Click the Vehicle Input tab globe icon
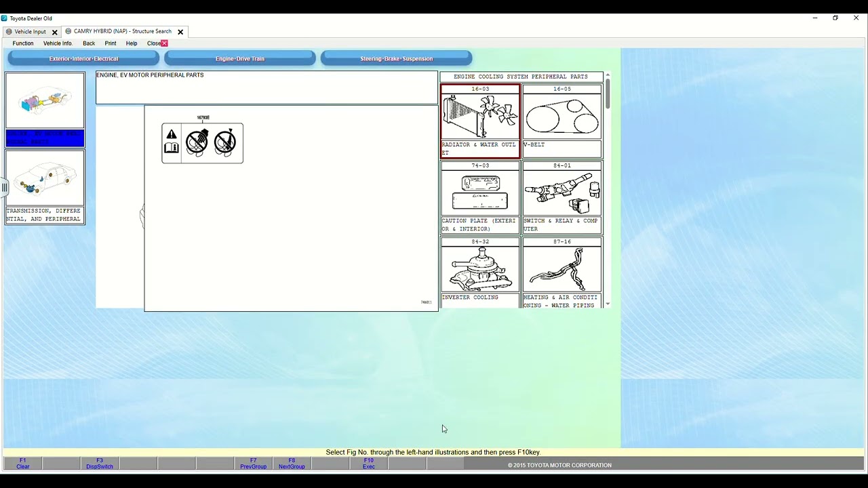The height and width of the screenshot is (488, 868). pos(9,32)
